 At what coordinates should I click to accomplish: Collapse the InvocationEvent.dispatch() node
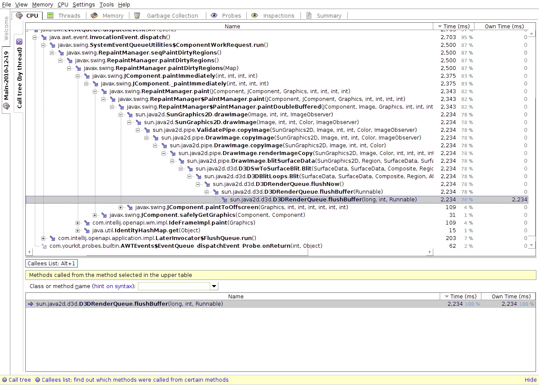click(x=35, y=37)
